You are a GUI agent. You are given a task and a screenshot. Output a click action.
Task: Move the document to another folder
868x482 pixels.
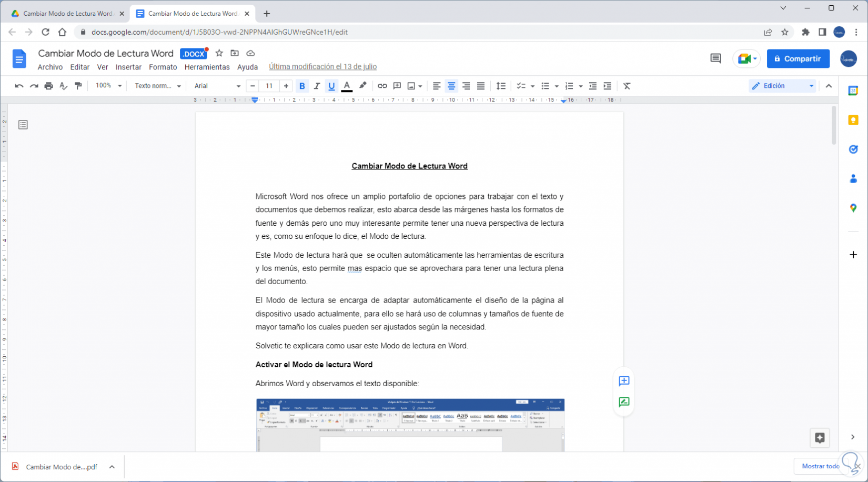(x=235, y=53)
